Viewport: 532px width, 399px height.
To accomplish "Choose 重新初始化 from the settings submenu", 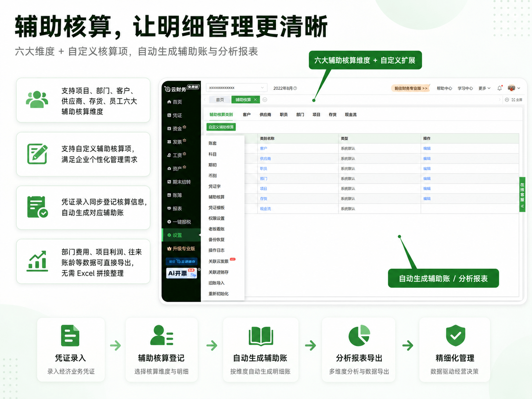I will (x=219, y=294).
